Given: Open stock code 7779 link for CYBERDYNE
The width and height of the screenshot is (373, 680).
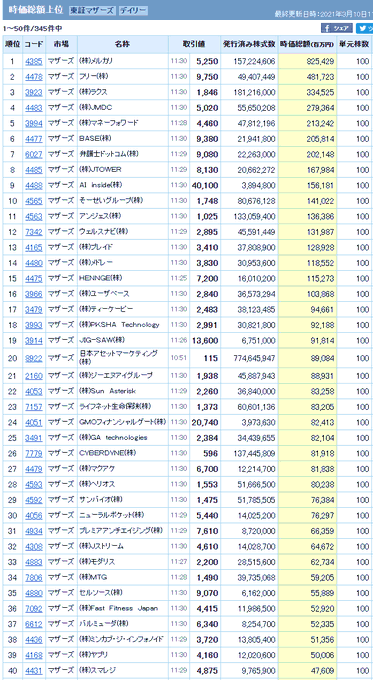Looking at the screenshot, I should tap(33, 453).
